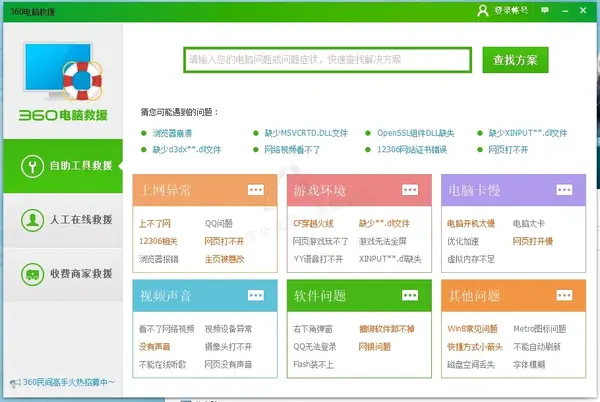Click 捆绑软件卸不掉 entry
Image resolution: width=600 pixels, height=402 pixels.
tap(387, 329)
